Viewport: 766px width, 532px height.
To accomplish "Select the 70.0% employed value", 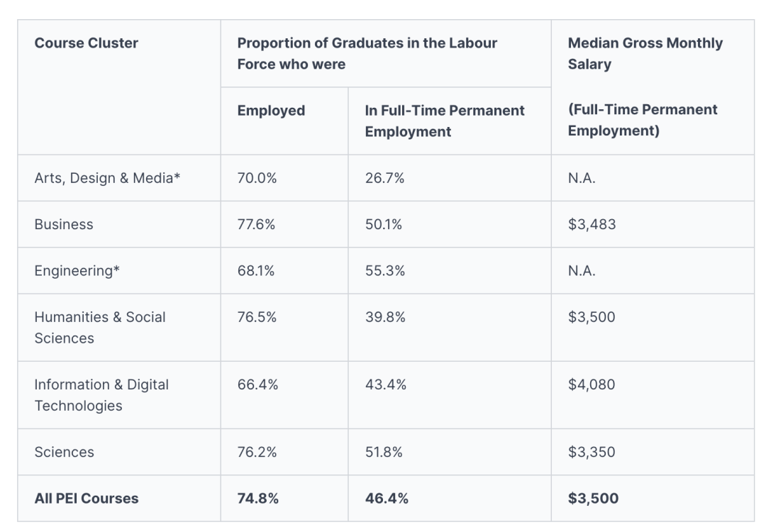I will pyautogui.click(x=257, y=178).
